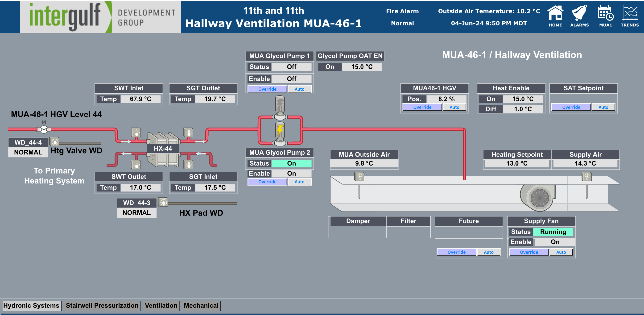Select the SWT Inlet temperature sensor icon
644x315 pixels.
136,133
